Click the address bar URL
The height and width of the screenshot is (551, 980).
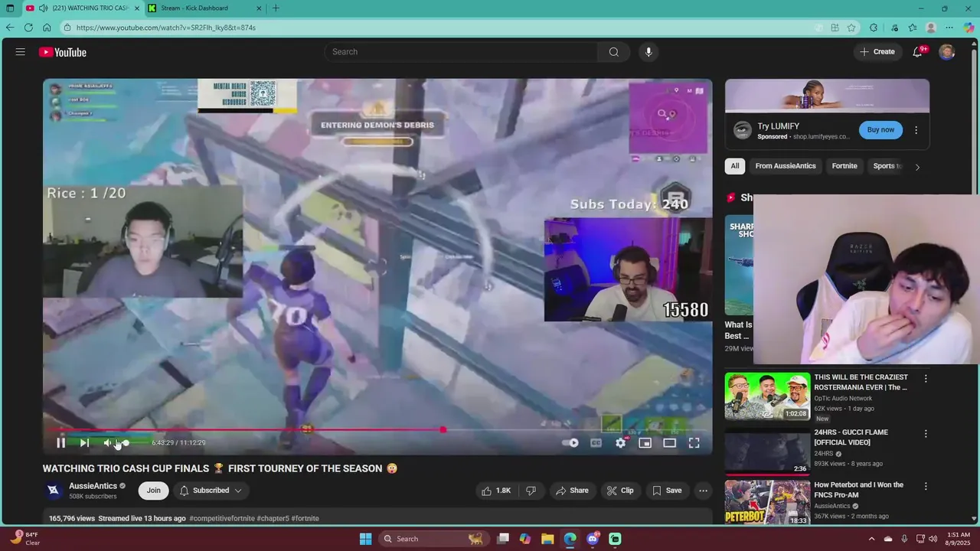pyautogui.click(x=166, y=28)
